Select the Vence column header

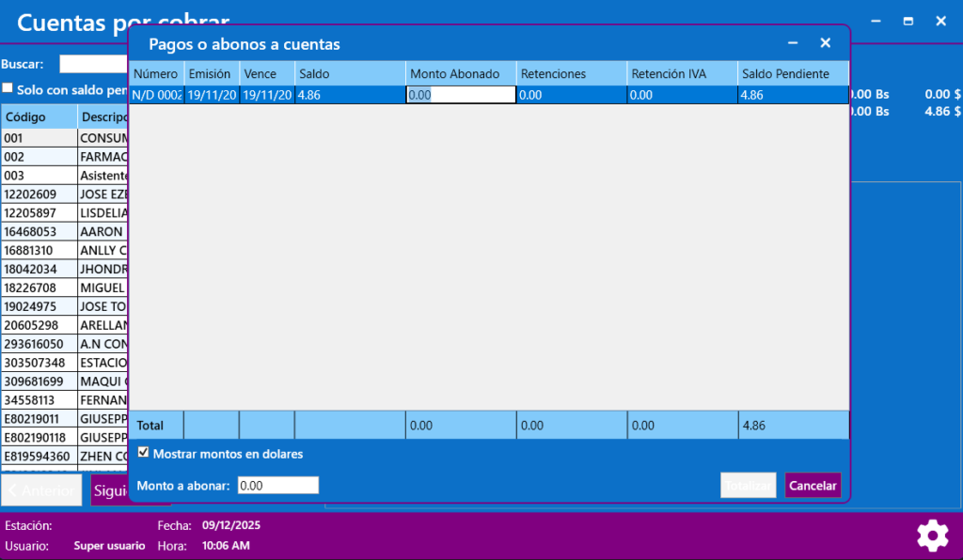[266, 73]
